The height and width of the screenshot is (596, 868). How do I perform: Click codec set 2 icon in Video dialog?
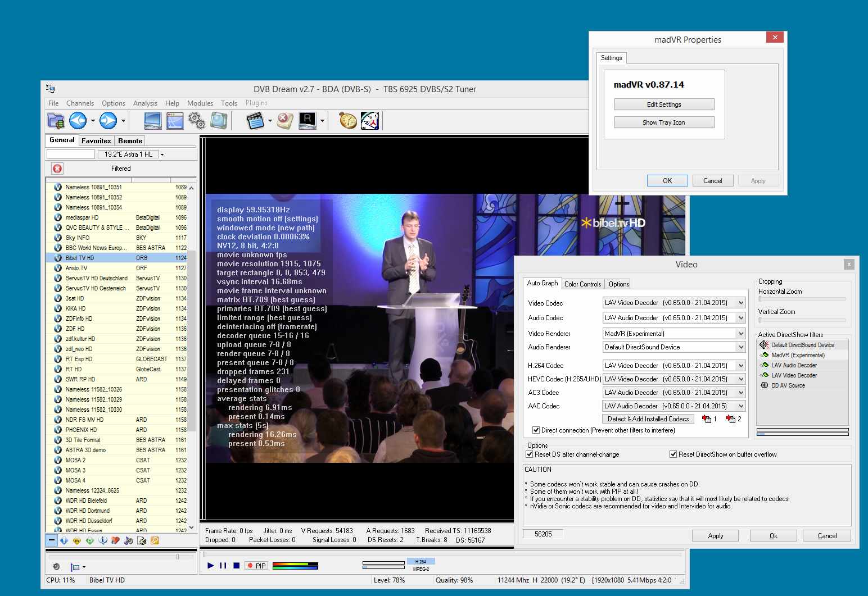(x=731, y=419)
